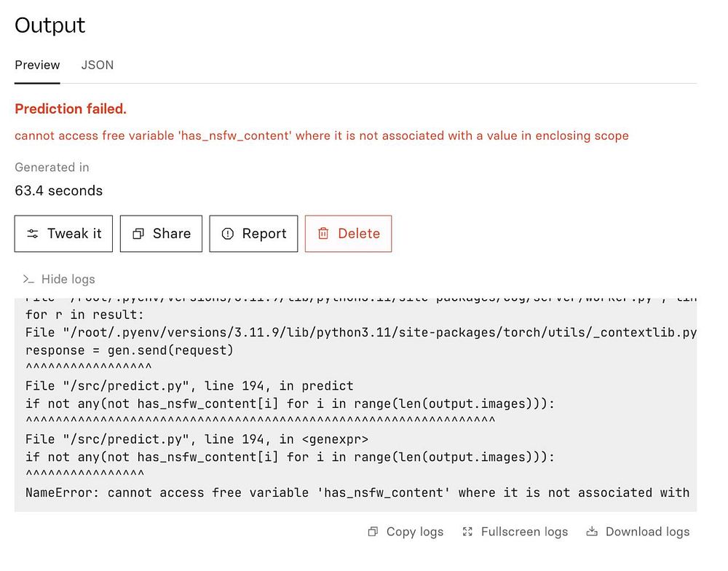Switch to the Preview tab
The width and height of the screenshot is (728, 571).
37,65
